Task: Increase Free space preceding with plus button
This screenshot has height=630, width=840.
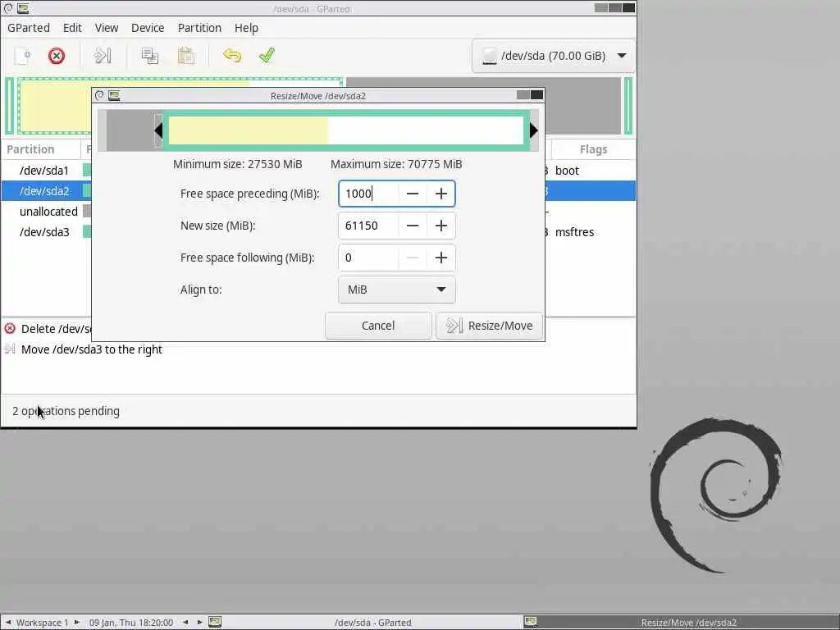Action: pyautogui.click(x=441, y=194)
